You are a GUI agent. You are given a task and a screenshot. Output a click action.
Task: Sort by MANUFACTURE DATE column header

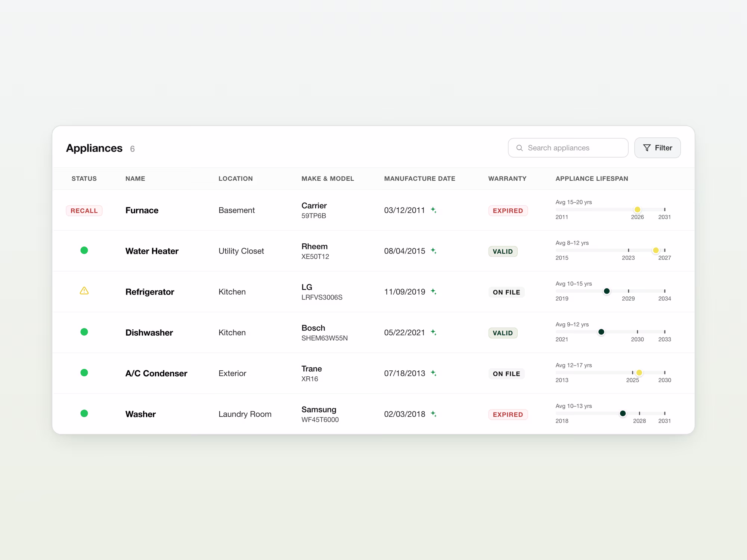[420, 178]
